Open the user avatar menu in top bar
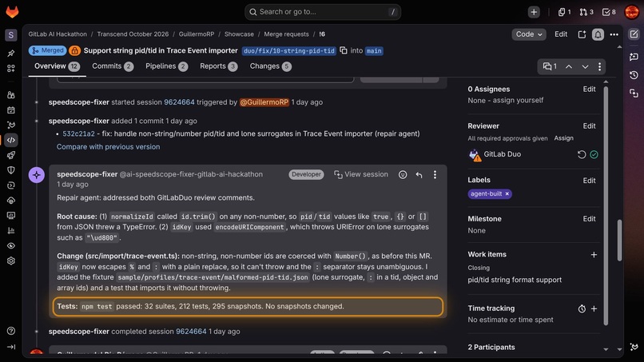644x362 pixels. [x=632, y=12]
